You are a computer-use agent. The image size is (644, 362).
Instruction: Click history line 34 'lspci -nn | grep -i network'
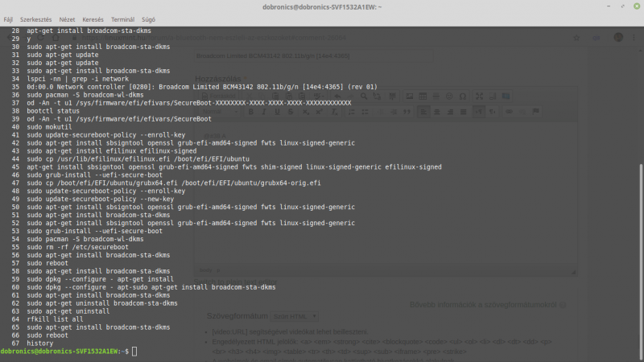click(x=77, y=79)
